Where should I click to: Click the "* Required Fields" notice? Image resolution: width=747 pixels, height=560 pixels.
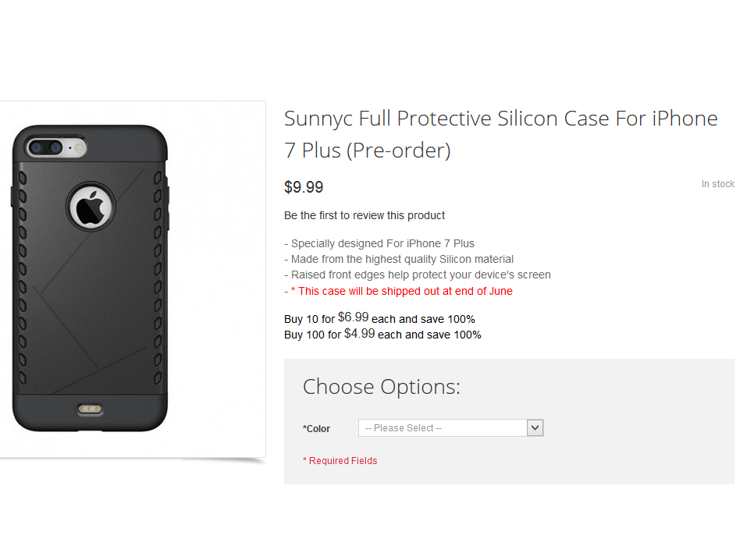pos(340,460)
